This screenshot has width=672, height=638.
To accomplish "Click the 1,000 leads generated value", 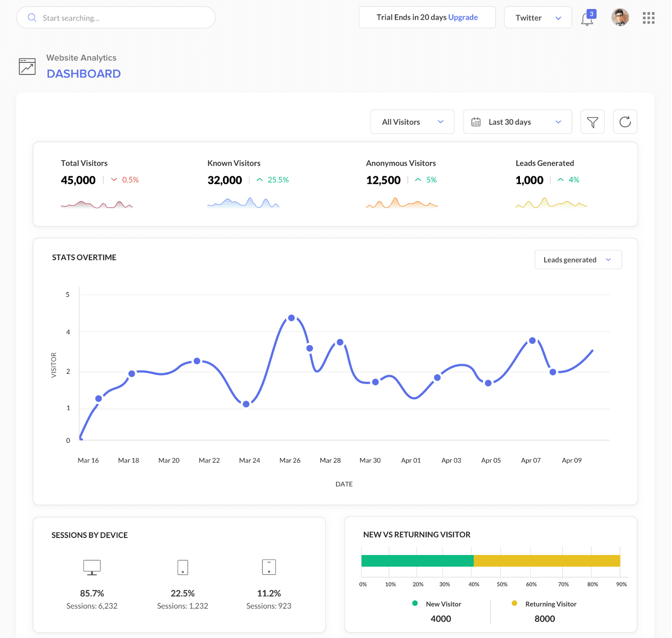I will pyautogui.click(x=529, y=180).
